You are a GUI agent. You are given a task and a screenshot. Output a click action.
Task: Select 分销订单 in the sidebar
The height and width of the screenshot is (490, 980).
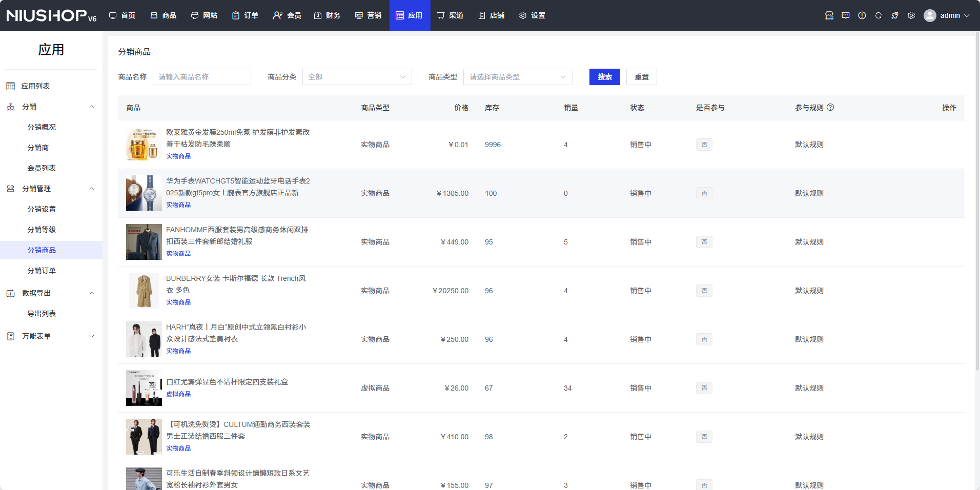tap(42, 271)
